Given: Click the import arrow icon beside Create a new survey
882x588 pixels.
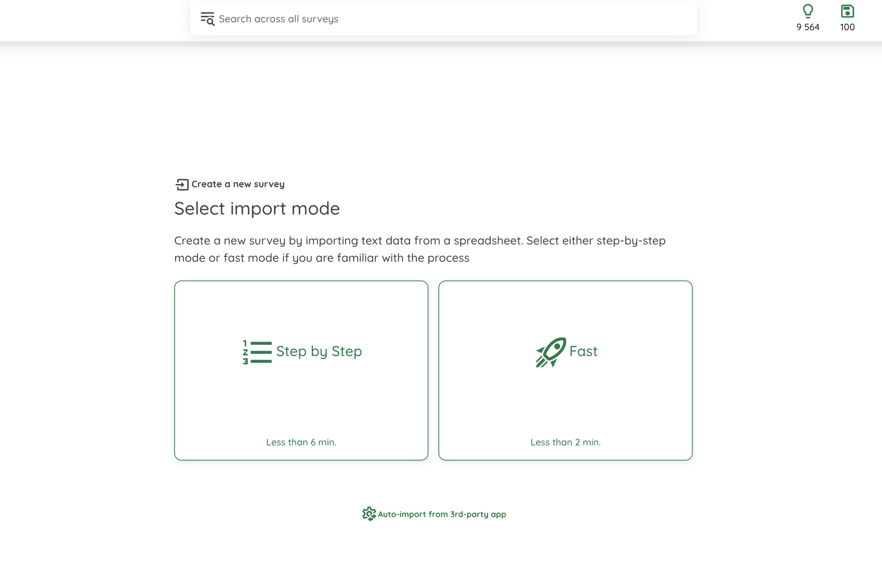Looking at the screenshot, I should click(182, 184).
